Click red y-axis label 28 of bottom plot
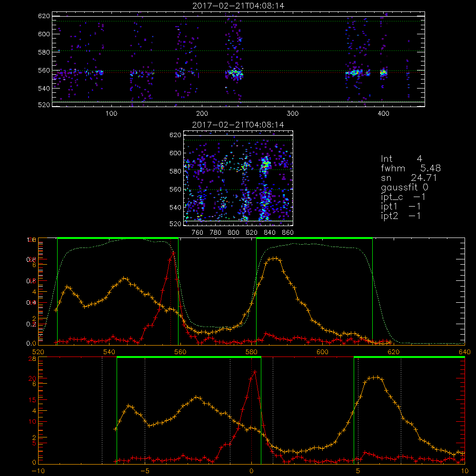Screen dimensions: 476x476 point(32,358)
